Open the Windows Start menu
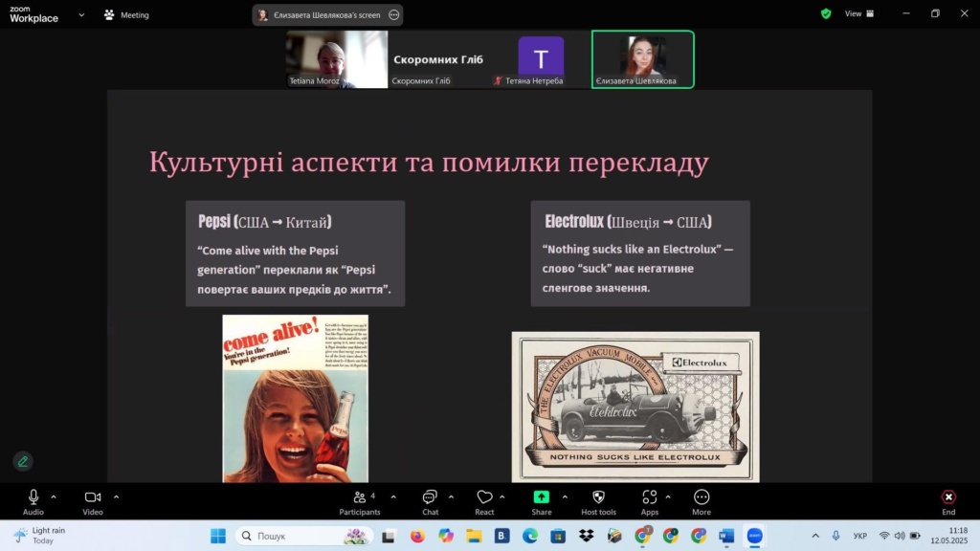The width and height of the screenshot is (980, 551). click(x=218, y=536)
